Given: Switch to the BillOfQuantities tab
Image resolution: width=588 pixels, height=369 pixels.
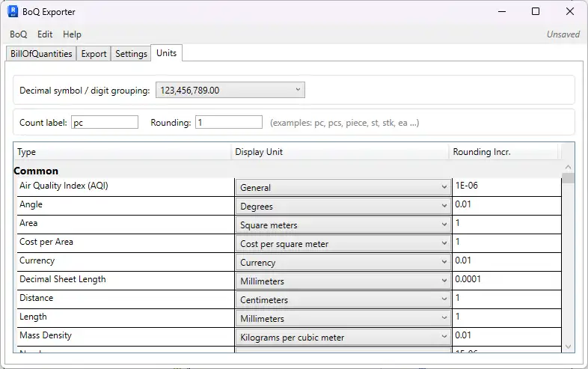Looking at the screenshot, I should coord(41,54).
